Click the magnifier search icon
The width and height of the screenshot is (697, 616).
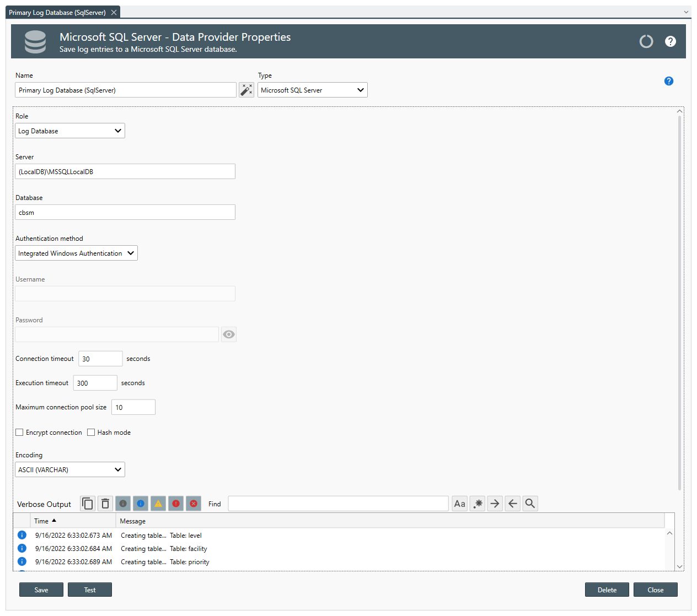click(530, 504)
